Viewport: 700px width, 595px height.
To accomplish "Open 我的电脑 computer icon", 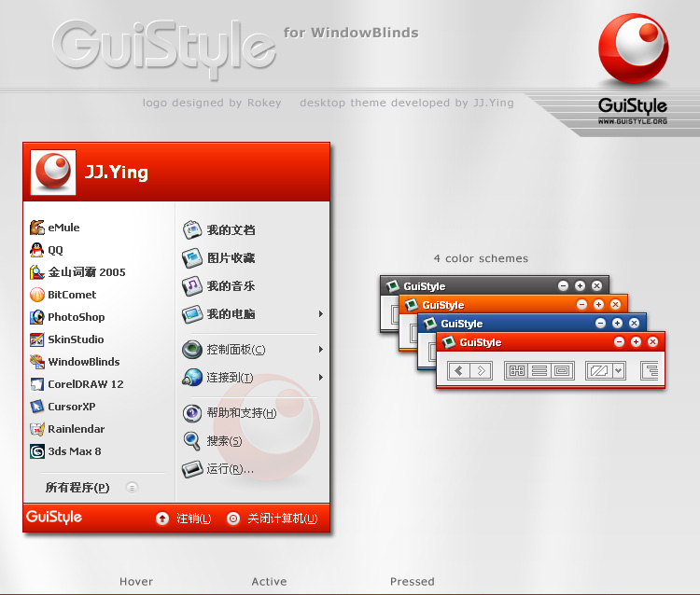I will (192, 314).
